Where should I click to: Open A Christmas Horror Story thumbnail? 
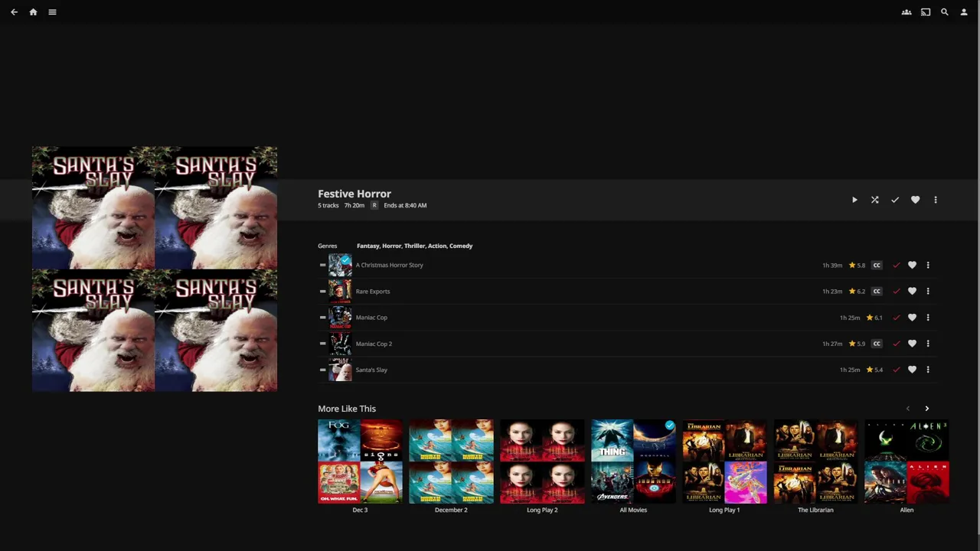pos(340,265)
